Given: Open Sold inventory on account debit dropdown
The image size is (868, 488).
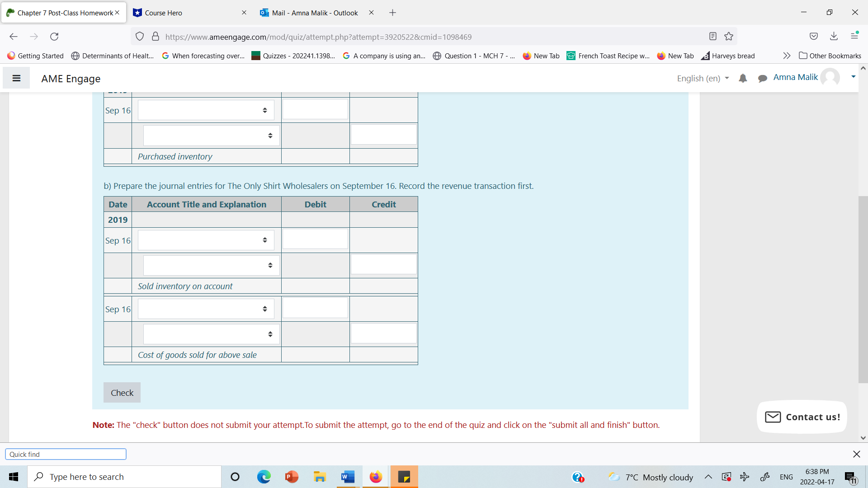Looking at the screenshot, I should coord(206,240).
